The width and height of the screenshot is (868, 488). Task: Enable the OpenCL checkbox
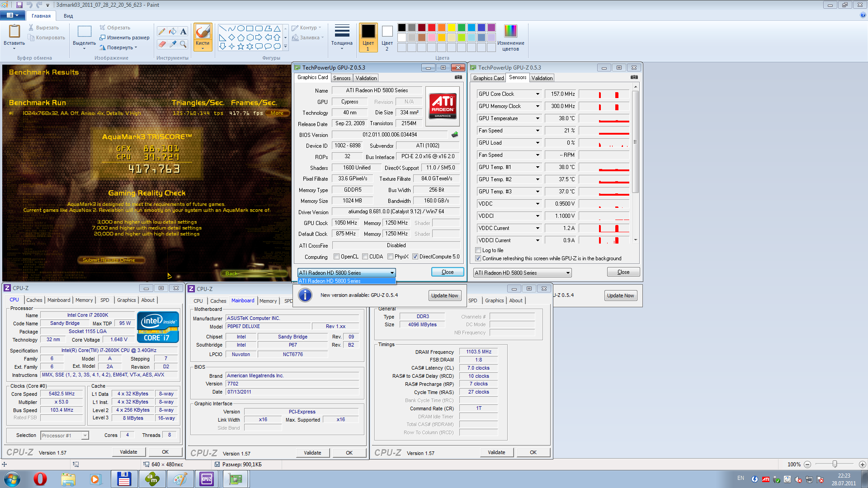pos(336,257)
